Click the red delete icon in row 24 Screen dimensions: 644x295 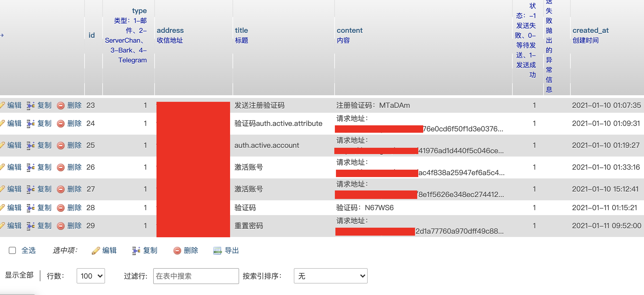pyautogui.click(x=61, y=123)
